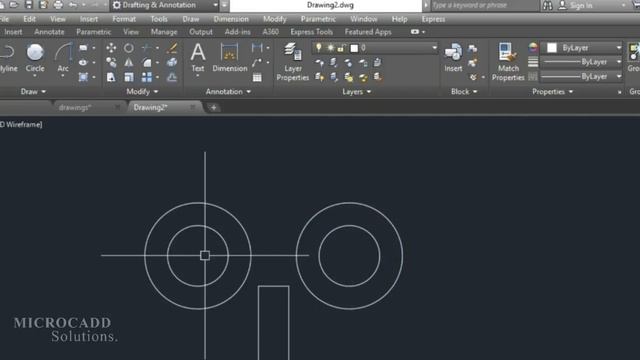Image resolution: width=640 pixels, height=360 pixels.
Task: Click the Array tool icon
Action: coord(147,77)
